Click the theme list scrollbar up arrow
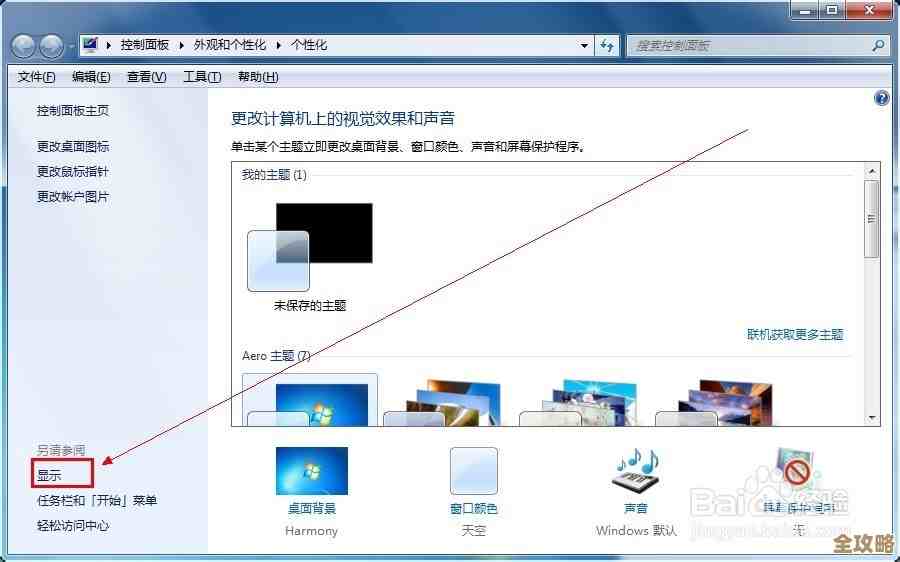900x562 pixels. tap(872, 171)
